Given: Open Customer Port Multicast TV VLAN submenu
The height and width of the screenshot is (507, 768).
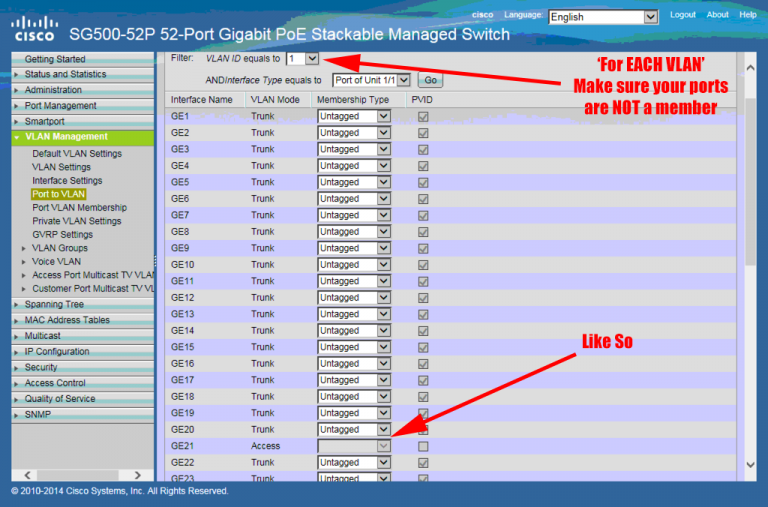Looking at the screenshot, I should (88, 289).
